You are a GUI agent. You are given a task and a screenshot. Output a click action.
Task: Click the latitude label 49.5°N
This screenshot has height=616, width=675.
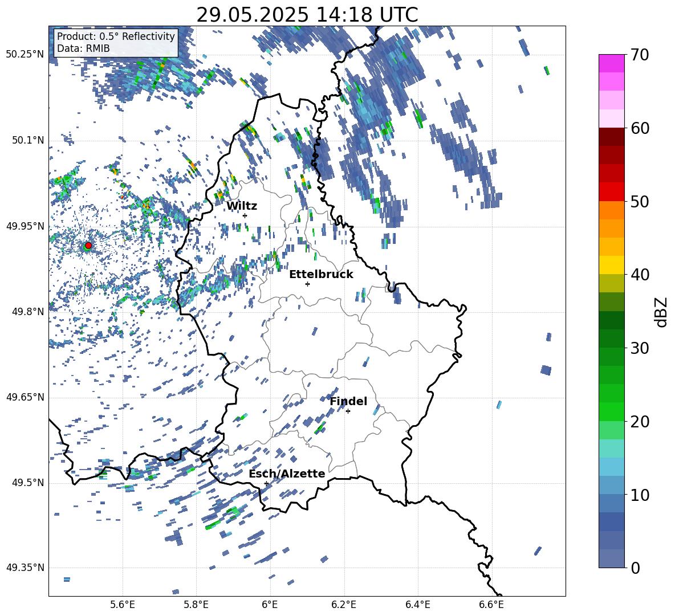point(28,483)
